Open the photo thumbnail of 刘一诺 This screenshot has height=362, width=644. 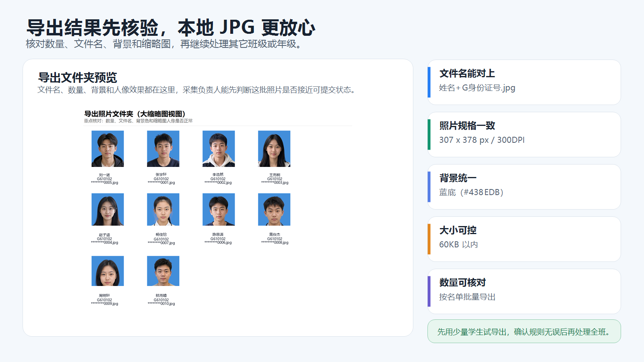click(x=107, y=149)
